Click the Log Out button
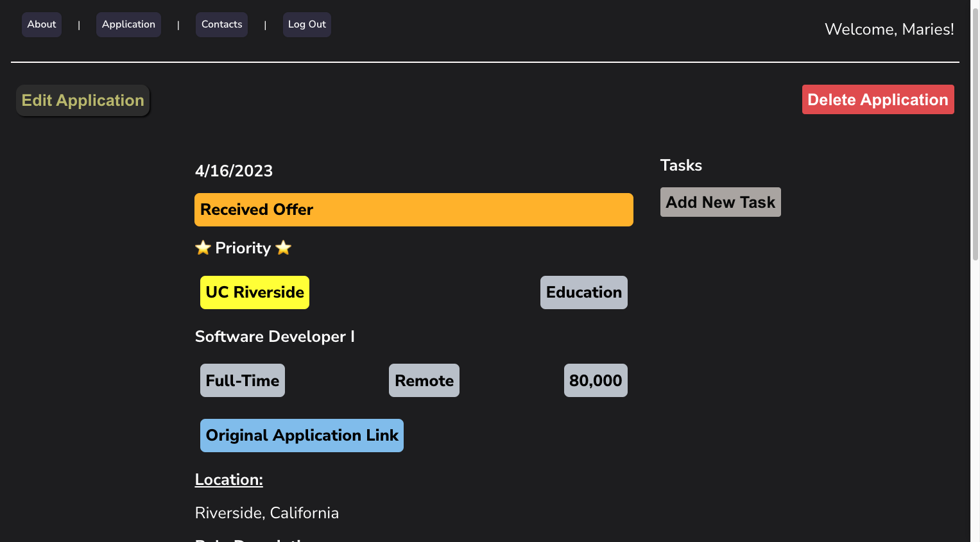 point(307,24)
